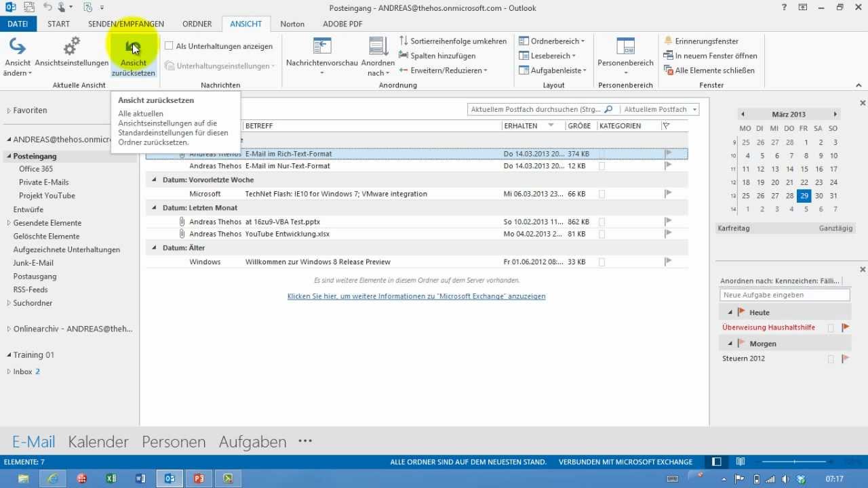Toggle category box for Steuern 2012 task
868x488 pixels.
point(831,359)
